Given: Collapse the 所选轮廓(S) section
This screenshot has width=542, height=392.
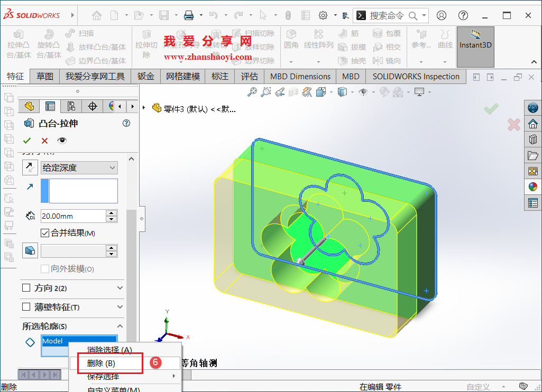Looking at the screenshot, I should 120,325.
